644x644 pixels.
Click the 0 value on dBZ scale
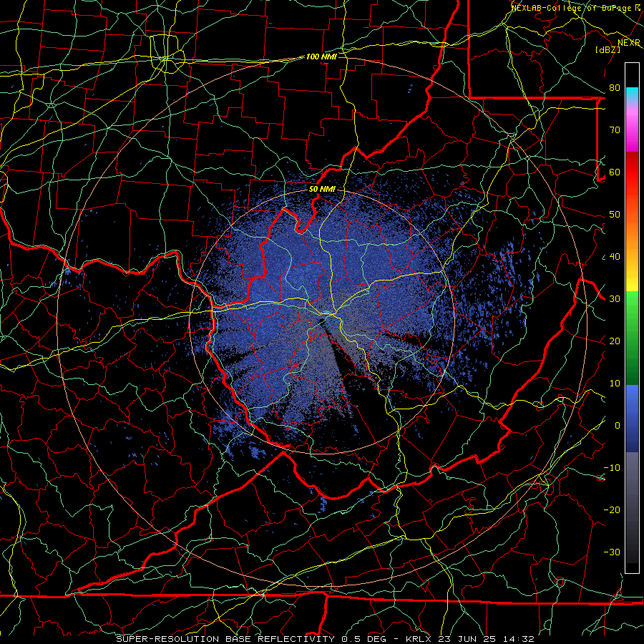[x=618, y=426]
